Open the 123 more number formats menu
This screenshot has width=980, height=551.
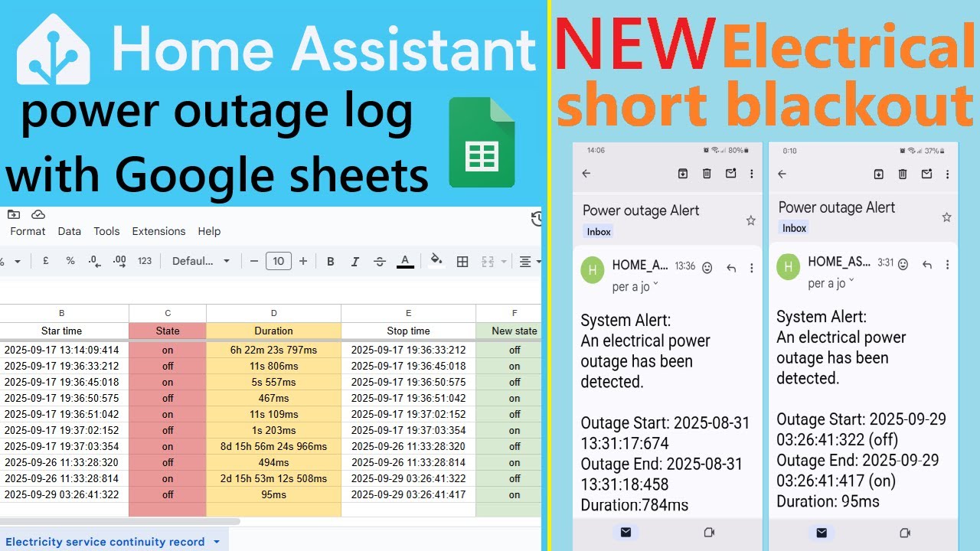tap(145, 261)
